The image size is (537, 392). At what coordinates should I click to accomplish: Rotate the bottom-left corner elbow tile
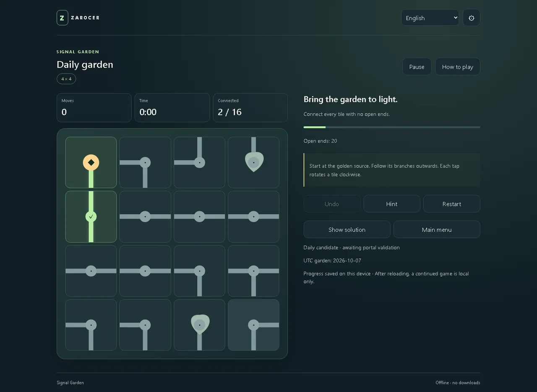[91, 325]
